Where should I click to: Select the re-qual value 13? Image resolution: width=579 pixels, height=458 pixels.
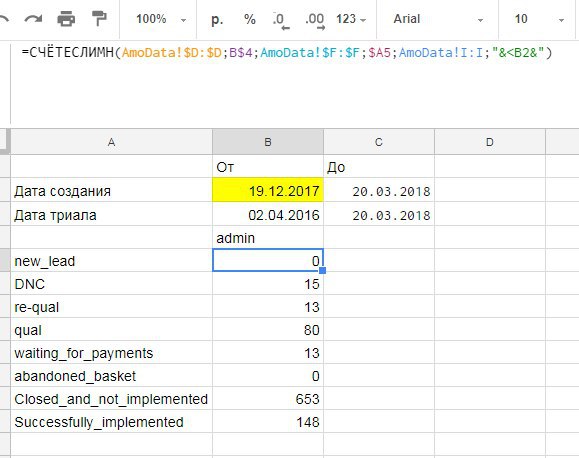coord(268,307)
